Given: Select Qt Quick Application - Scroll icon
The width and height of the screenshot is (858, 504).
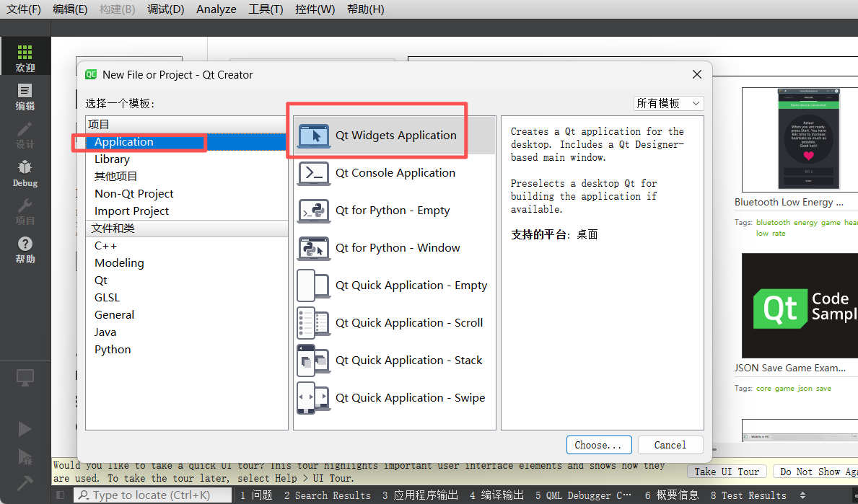Looking at the screenshot, I should pyautogui.click(x=314, y=323).
